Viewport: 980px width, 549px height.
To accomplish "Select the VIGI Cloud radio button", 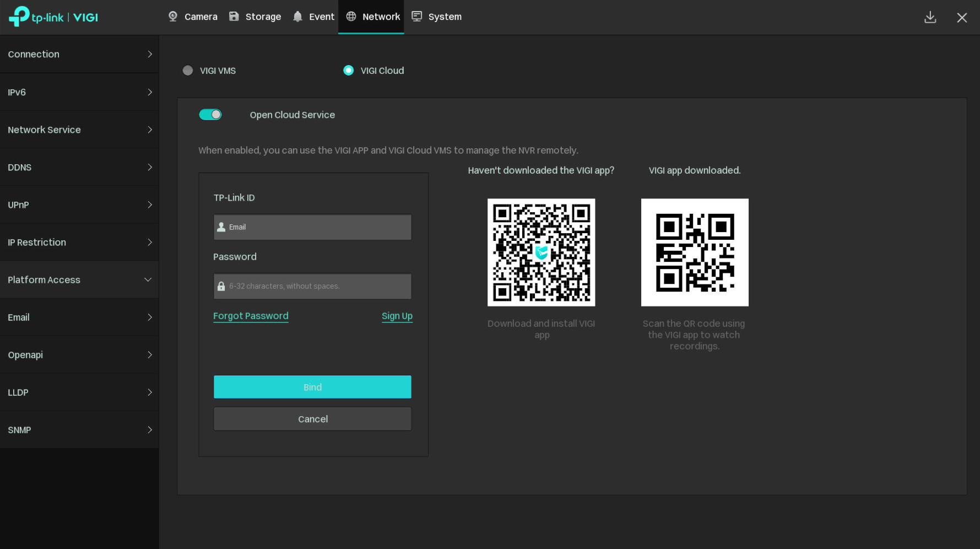I will coord(349,71).
